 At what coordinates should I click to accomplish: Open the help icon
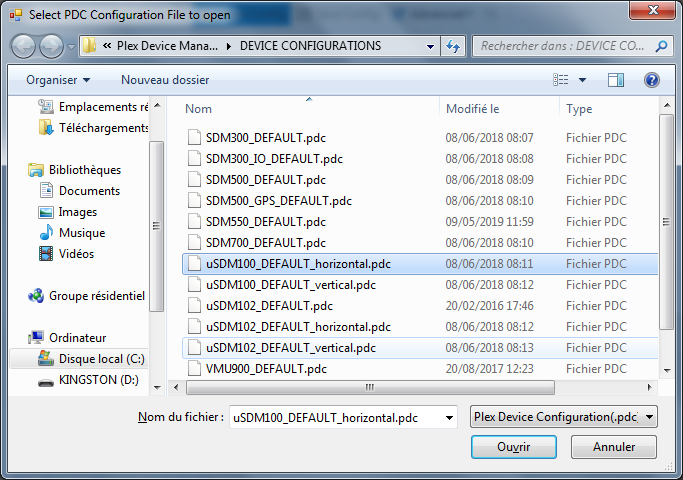pyautogui.click(x=652, y=80)
